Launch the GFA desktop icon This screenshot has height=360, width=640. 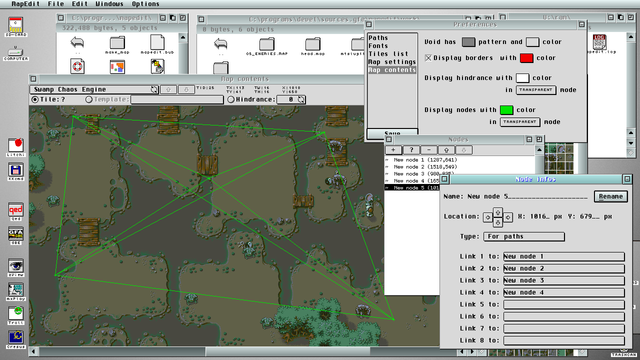click(x=16, y=236)
